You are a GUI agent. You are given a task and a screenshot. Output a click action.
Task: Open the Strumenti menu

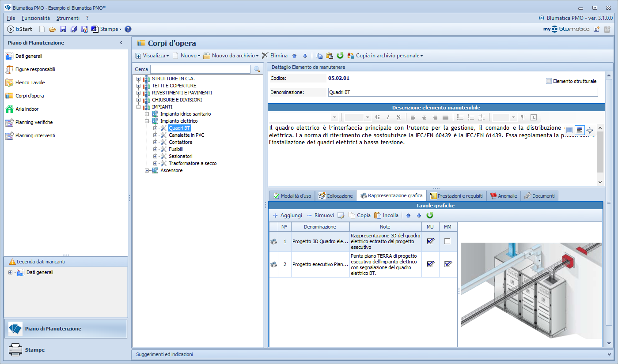pos(68,18)
